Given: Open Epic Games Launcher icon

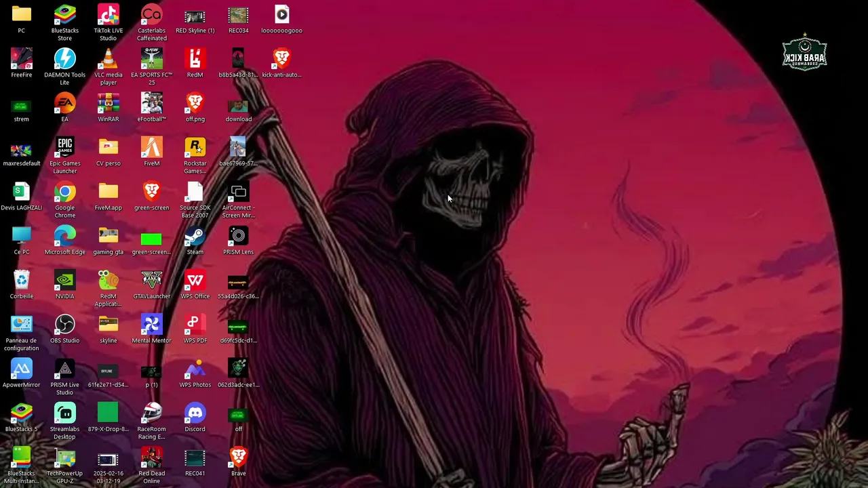Looking at the screenshot, I should coord(64,148).
